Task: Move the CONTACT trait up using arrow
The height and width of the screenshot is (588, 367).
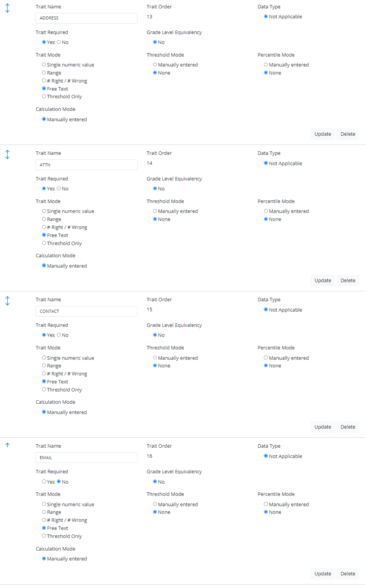Action: (7, 298)
